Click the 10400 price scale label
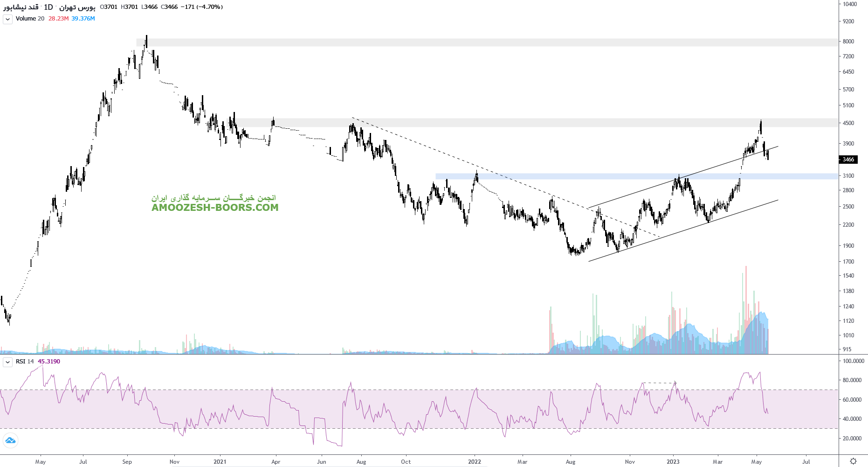This screenshot has height=467, width=868. click(x=850, y=4)
